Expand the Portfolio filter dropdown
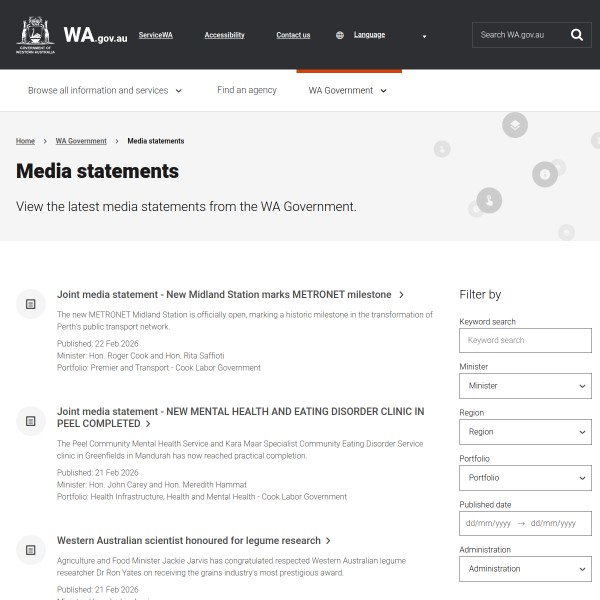This screenshot has height=600, width=600. pos(525,478)
